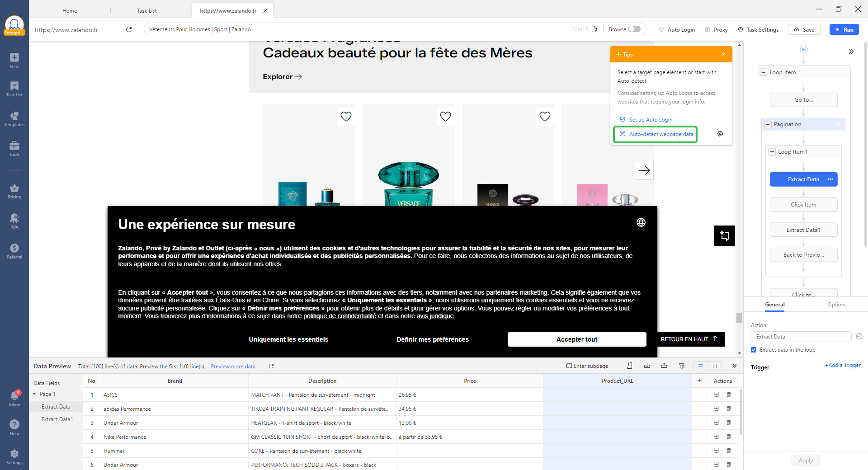
Task: Click the start node at workflow top
Action: click(804, 49)
